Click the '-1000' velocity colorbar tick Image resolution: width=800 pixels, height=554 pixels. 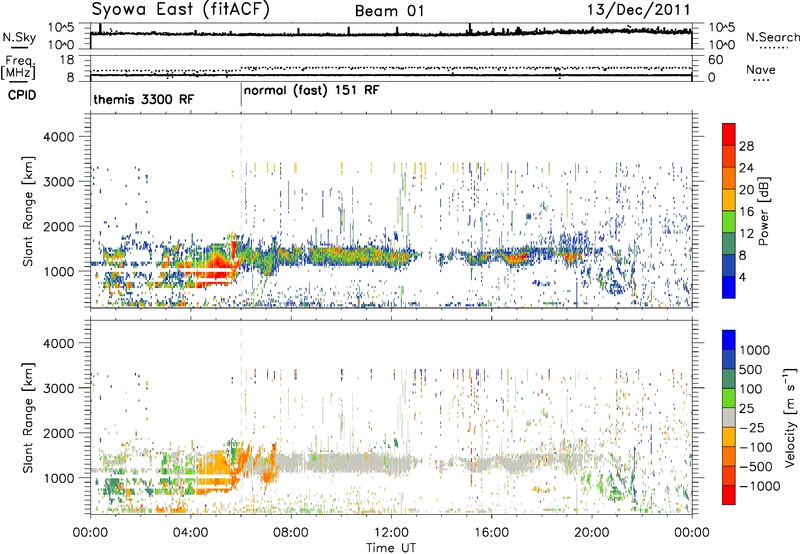click(759, 486)
